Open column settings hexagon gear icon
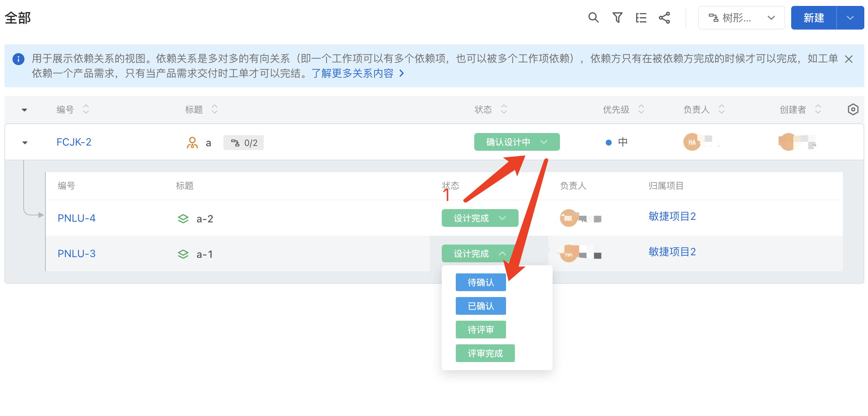 click(853, 109)
